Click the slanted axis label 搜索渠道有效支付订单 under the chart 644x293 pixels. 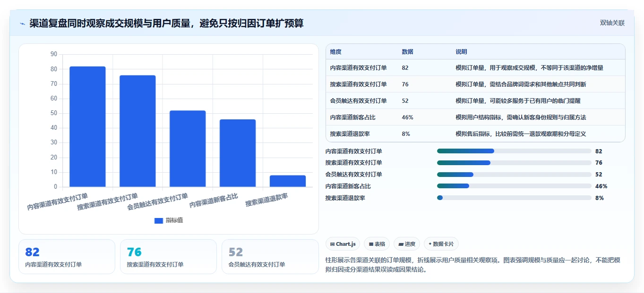(107, 201)
